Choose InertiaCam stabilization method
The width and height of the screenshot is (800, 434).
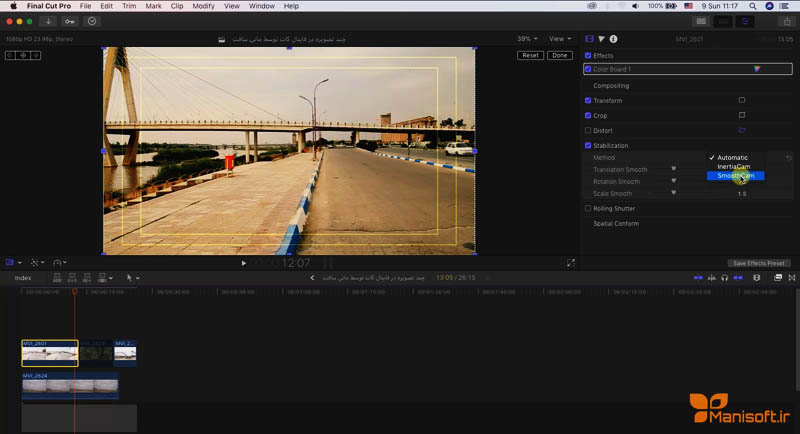pyautogui.click(x=735, y=167)
